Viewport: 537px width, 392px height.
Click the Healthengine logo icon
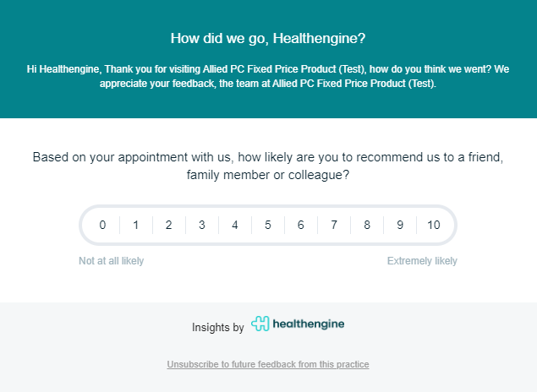[260, 324]
